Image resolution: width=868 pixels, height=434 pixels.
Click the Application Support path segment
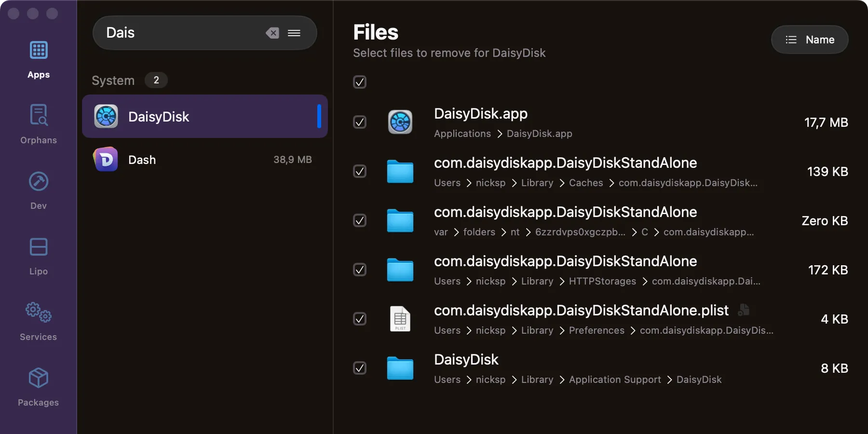coord(615,380)
